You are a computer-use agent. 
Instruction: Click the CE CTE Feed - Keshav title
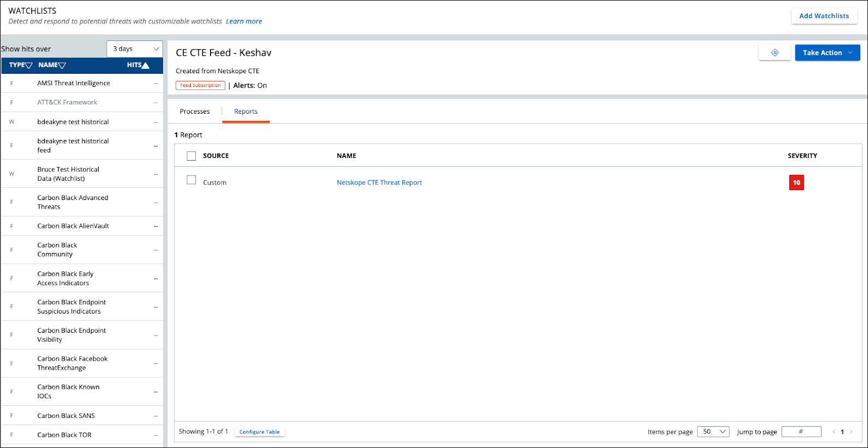click(224, 53)
